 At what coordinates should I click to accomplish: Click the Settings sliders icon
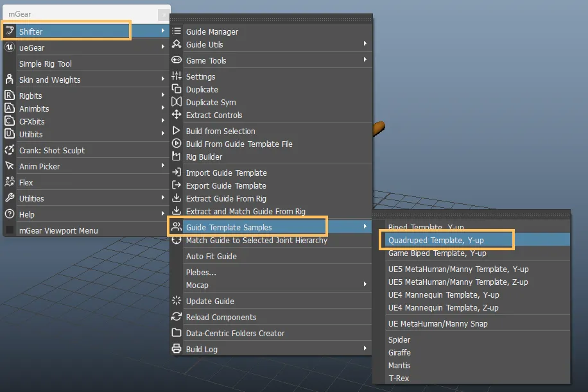click(x=177, y=76)
